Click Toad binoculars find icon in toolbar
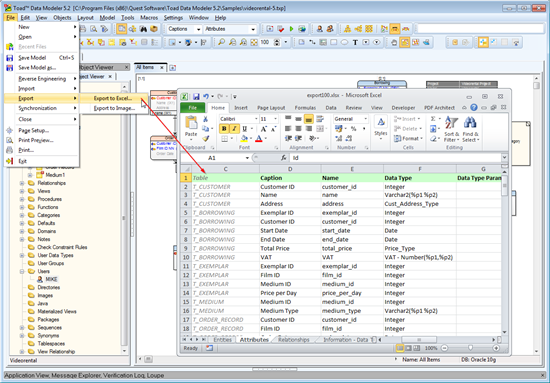Viewport: 550px width, 383px height. coord(143,29)
